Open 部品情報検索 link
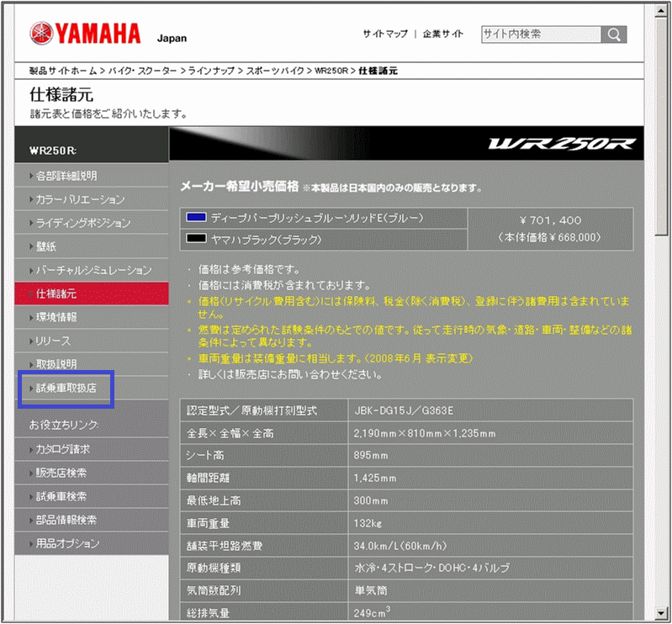This screenshot has width=672, height=624. click(92, 520)
